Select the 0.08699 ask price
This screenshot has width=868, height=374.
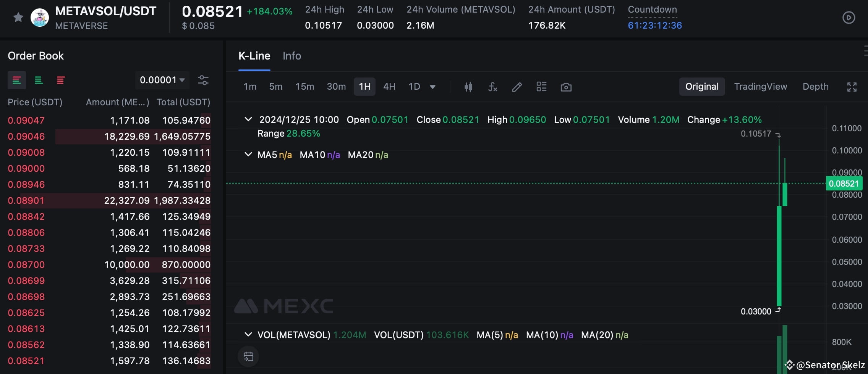pos(26,280)
